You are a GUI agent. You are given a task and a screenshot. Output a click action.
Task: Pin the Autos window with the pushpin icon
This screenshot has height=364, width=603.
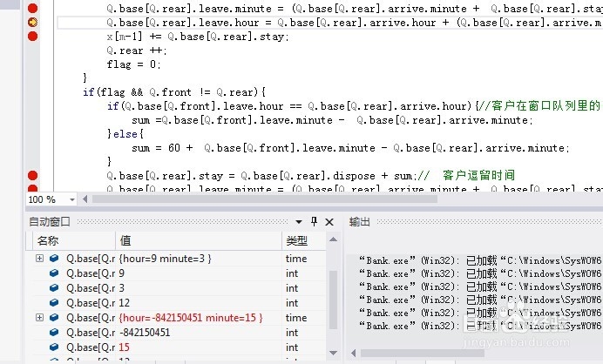click(x=315, y=221)
